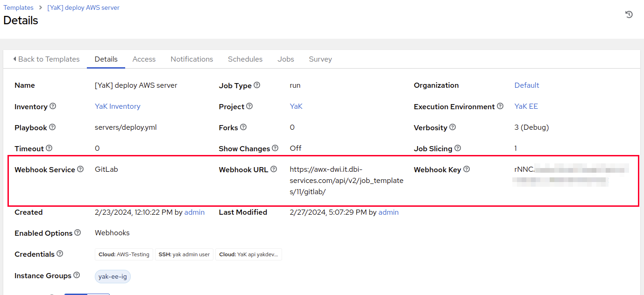Click help icon next to Webhook Key
Screen dimensions: 644x295
467,169
